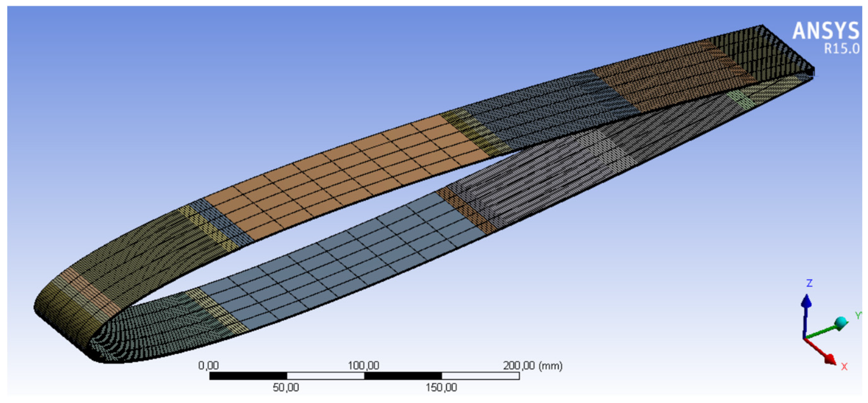This screenshot has width=868, height=403.
Task: Click the red X axis arrow on triad
Action: pyautogui.click(x=824, y=355)
